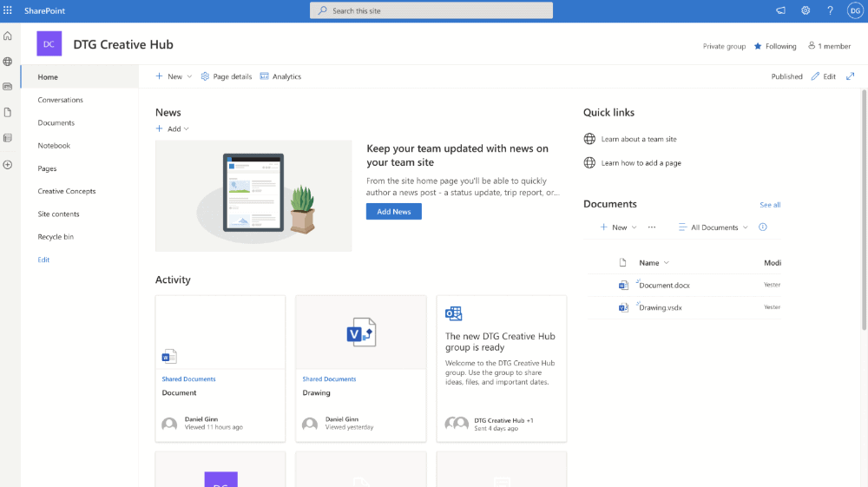The height and width of the screenshot is (487, 868).
Task: Expand the New dropdown in the Documents web part
Action: [618, 227]
